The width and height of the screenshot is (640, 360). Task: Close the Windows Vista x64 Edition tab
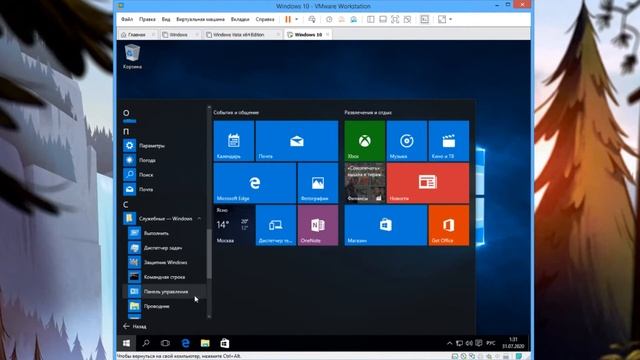[278, 35]
